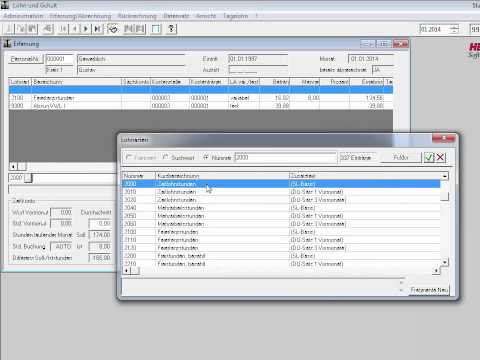
Task: Click next record arrow in toolbar
Action: (x=85, y=29)
